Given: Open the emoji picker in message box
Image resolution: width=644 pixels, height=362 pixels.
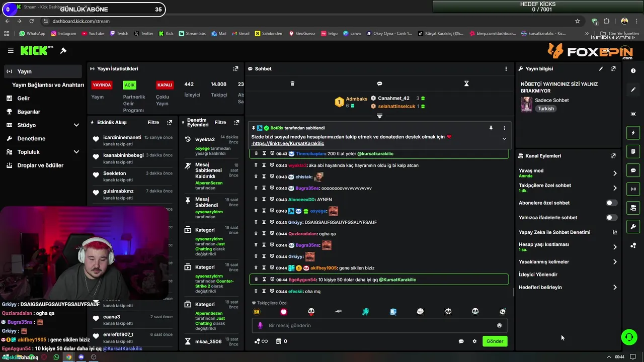Looking at the screenshot, I should point(499,325).
